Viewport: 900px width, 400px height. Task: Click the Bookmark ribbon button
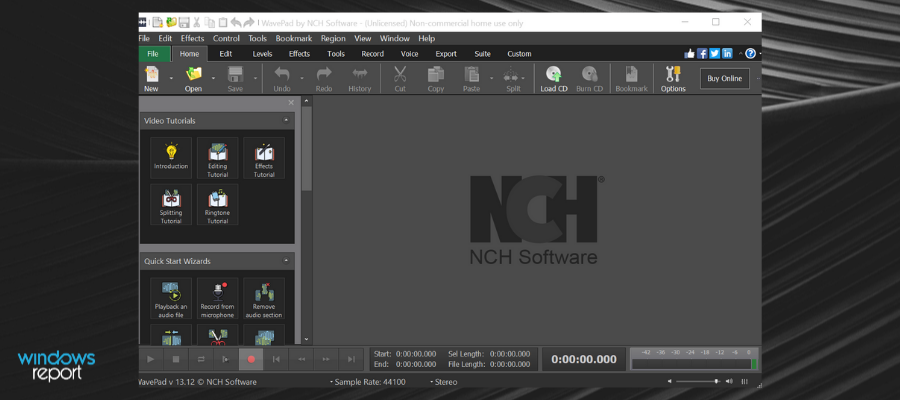[x=631, y=78]
